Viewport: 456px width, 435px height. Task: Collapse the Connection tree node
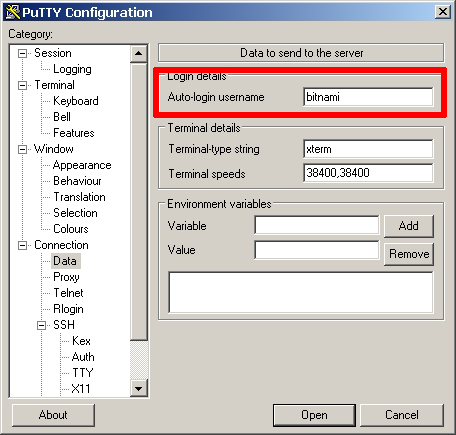tap(22, 245)
